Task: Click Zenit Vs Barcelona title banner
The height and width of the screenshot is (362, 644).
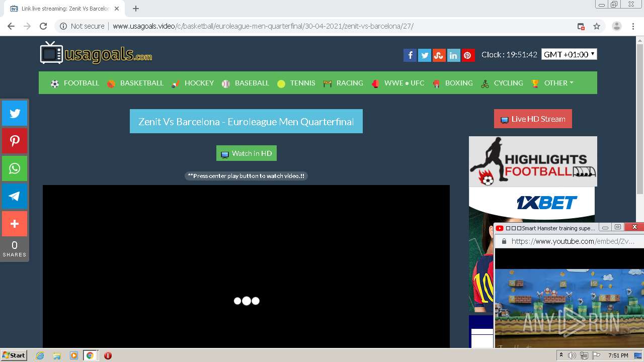Action: [x=246, y=122]
